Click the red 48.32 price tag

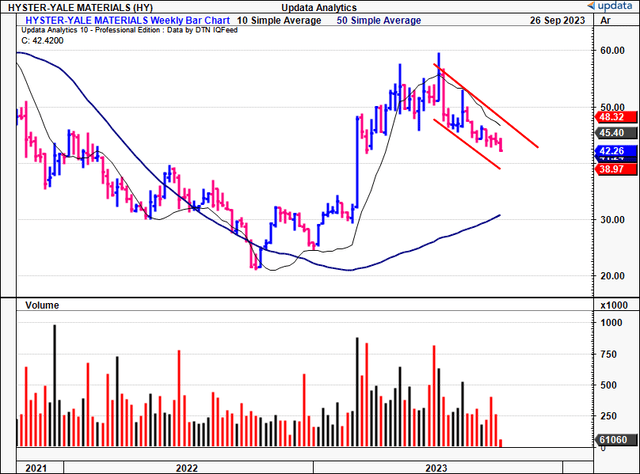[x=616, y=117]
